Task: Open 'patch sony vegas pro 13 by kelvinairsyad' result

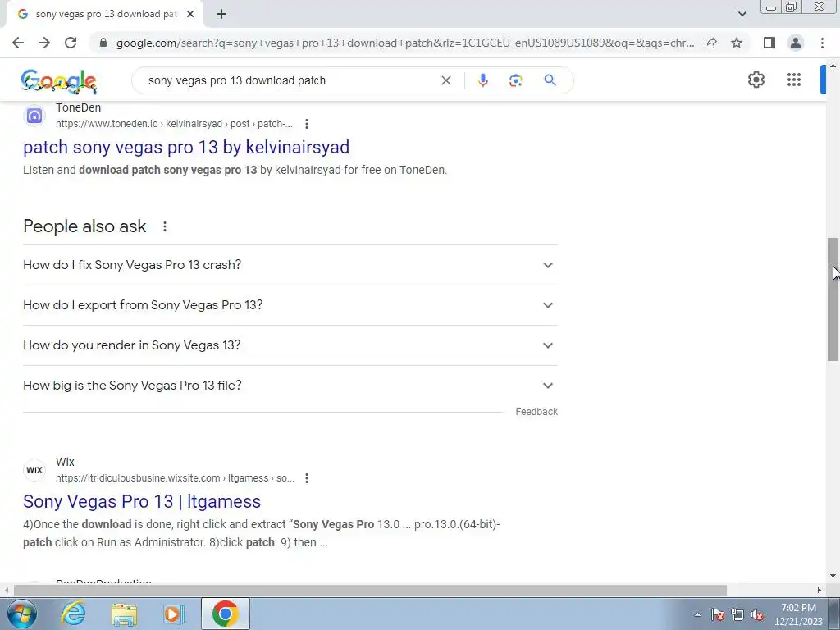Action: point(186,147)
